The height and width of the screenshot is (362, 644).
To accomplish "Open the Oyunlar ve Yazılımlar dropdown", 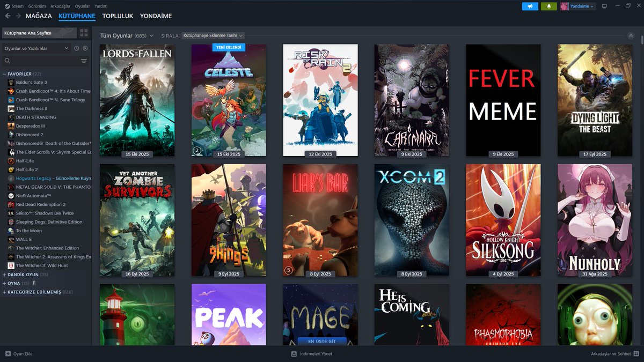I will click(36, 48).
